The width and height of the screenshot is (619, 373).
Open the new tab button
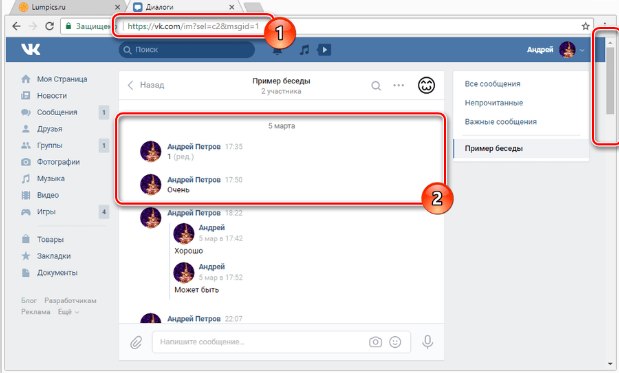click(x=253, y=7)
